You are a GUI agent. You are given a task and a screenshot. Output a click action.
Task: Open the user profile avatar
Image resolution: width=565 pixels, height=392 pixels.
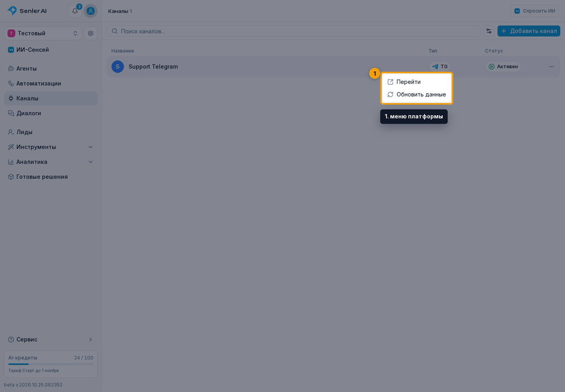coord(91,11)
